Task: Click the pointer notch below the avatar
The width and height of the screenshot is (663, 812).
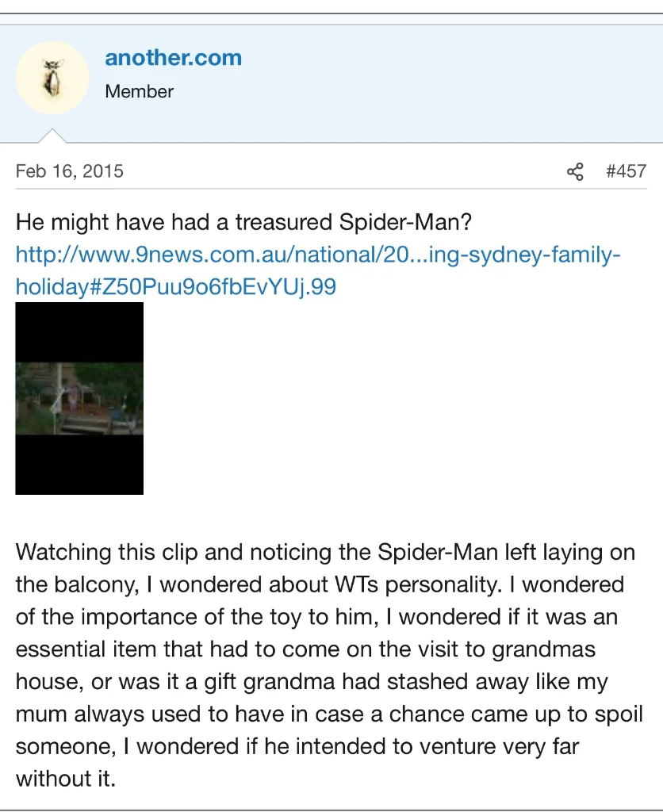Action: [x=52, y=135]
